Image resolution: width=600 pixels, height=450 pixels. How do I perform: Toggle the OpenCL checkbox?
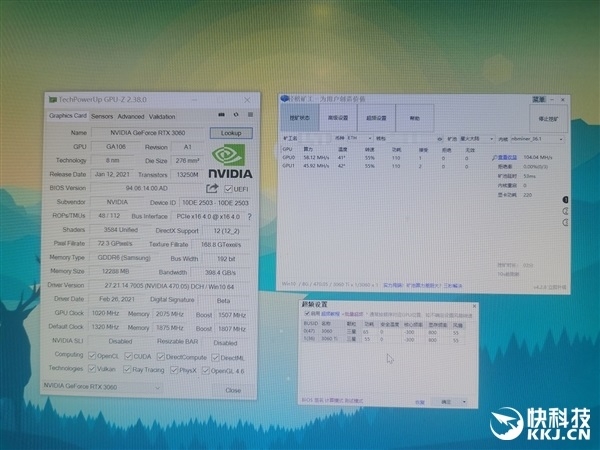point(92,356)
